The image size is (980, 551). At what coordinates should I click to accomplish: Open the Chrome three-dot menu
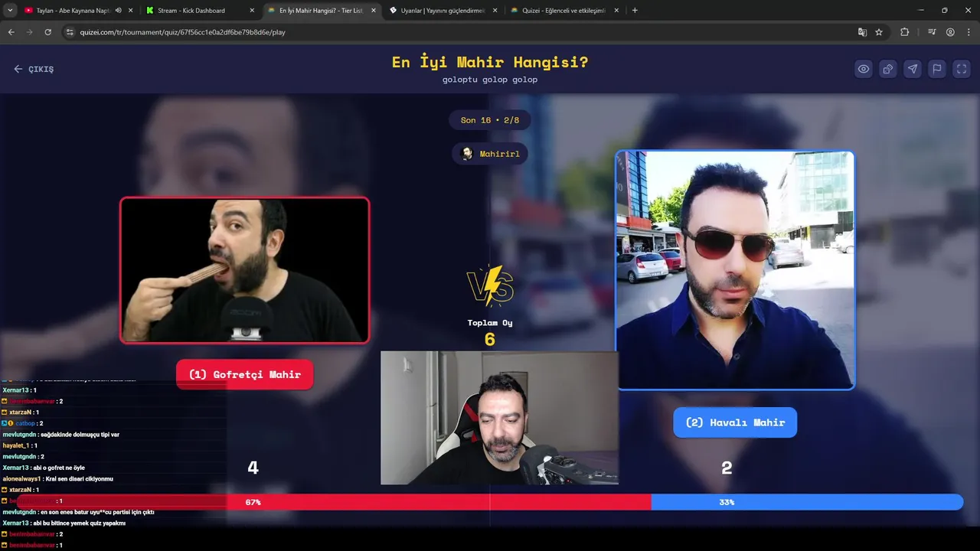(968, 32)
